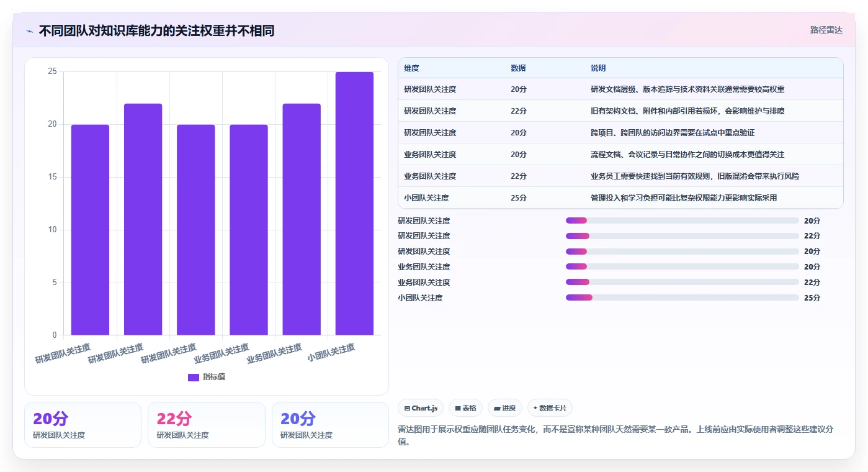This screenshot has height=472, width=868.
Task: Click the purple 指标值 legend swatch
Action: 194,377
